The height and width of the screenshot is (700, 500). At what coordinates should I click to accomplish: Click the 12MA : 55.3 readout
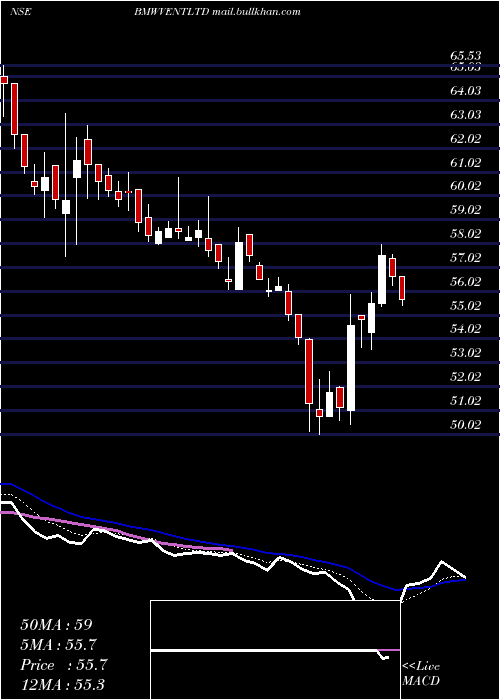[x=62, y=685]
